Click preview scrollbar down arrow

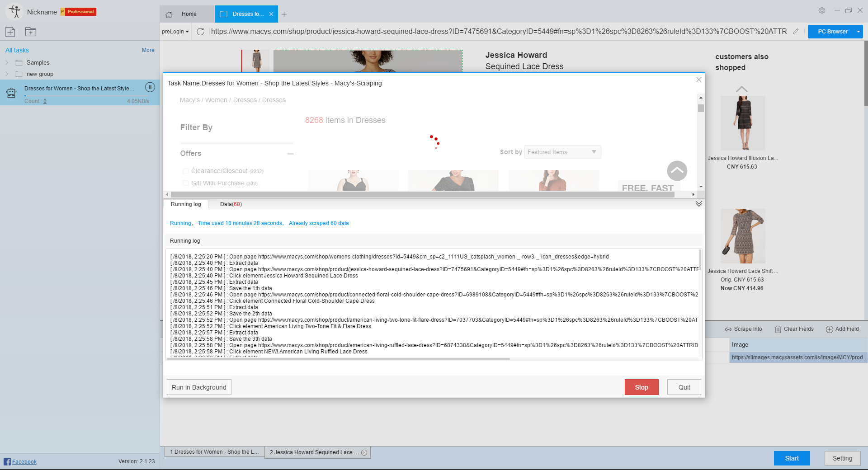701,187
